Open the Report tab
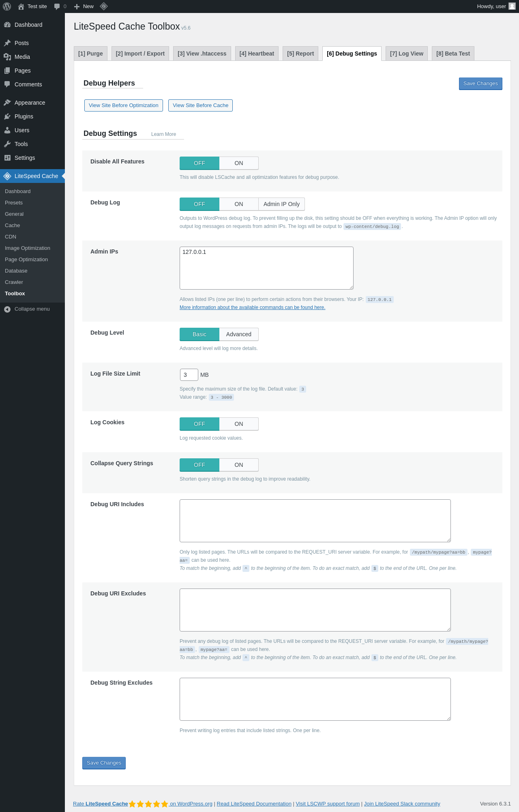This screenshot has height=812, width=519. pos(300,54)
